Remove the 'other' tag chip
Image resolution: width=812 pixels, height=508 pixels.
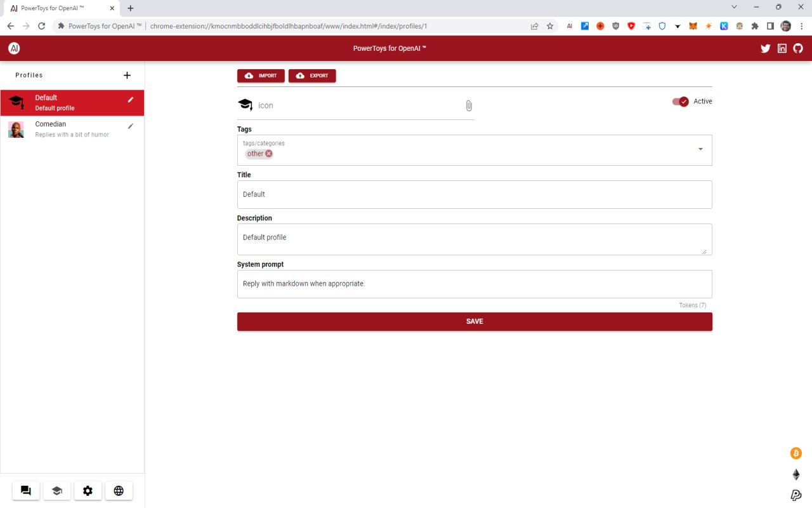269,154
